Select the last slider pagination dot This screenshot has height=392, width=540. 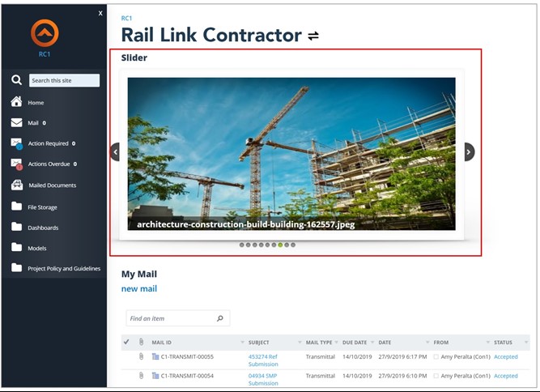pos(293,245)
